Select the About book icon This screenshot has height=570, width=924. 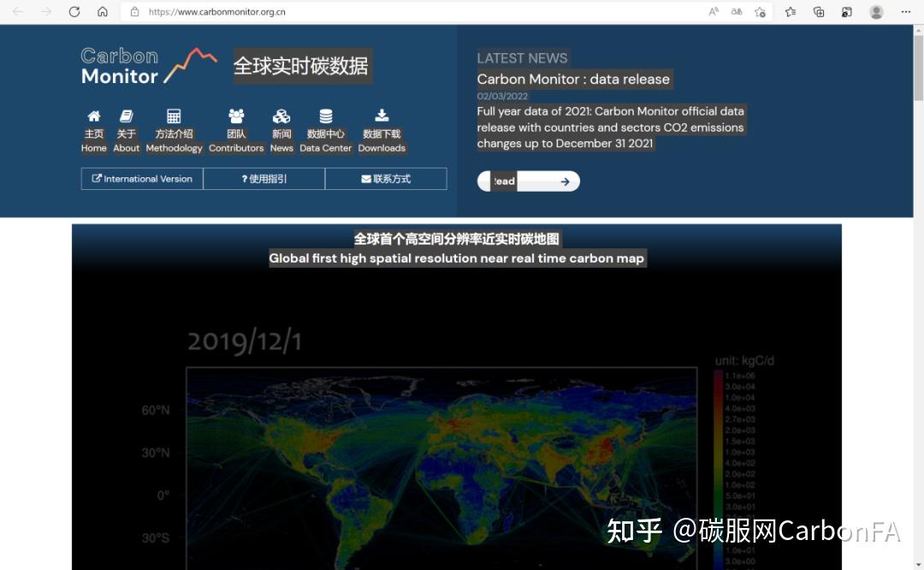(126, 116)
